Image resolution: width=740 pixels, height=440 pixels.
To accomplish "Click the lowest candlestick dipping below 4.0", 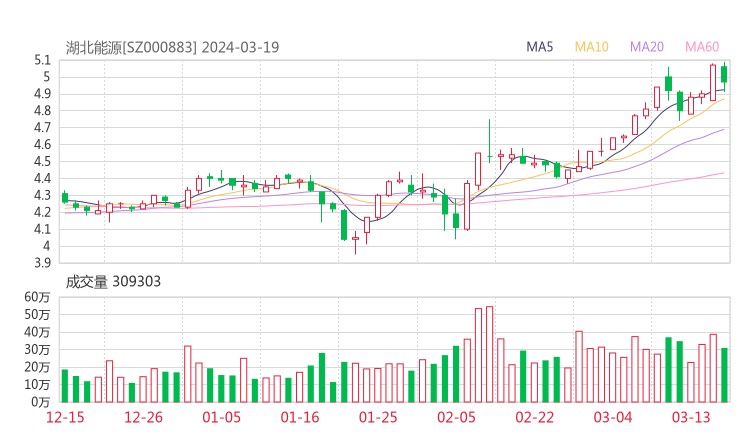I will pyautogui.click(x=355, y=242).
